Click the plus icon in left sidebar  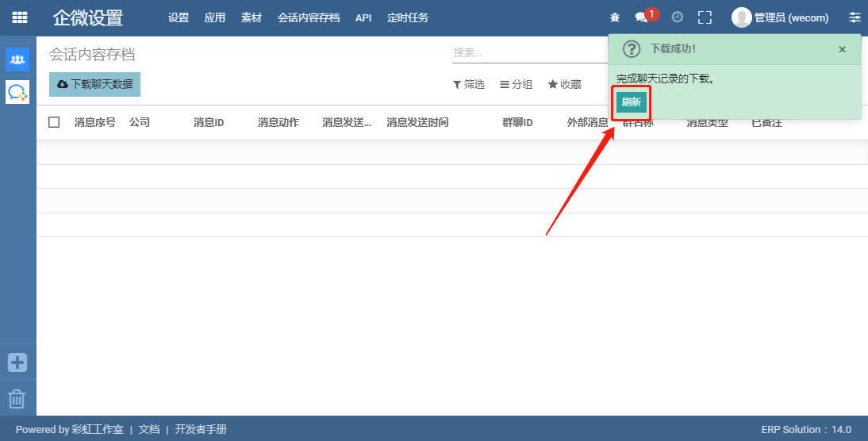17,362
